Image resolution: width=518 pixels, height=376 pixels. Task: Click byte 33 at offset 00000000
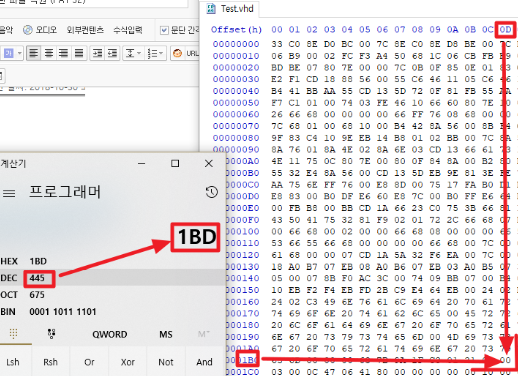point(277,44)
